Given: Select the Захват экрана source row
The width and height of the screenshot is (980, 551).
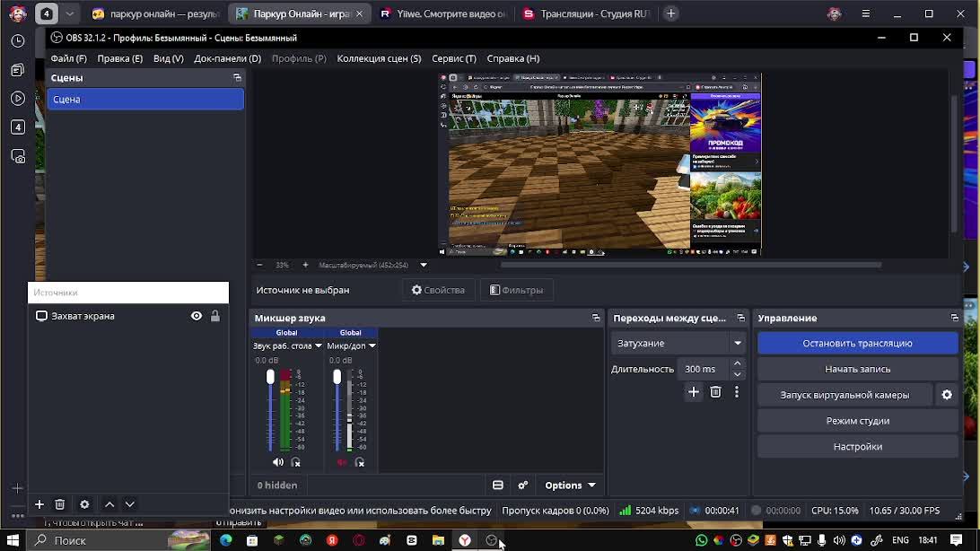Looking at the screenshot, I should pos(128,316).
